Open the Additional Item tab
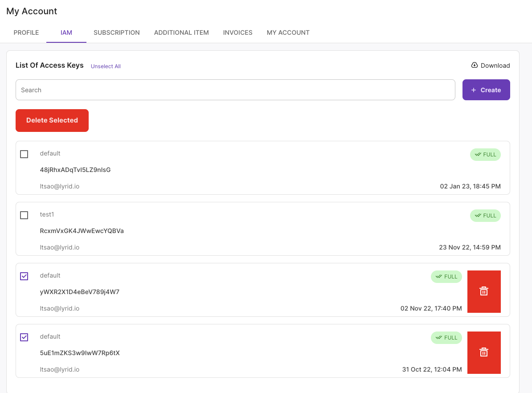Screen dimensions: 532x393 (x=181, y=33)
